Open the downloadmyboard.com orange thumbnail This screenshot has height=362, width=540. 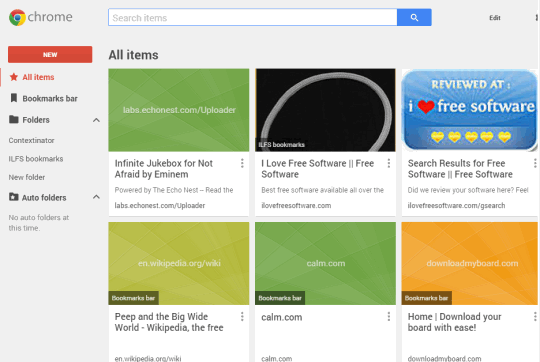click(x=469, y=263)
